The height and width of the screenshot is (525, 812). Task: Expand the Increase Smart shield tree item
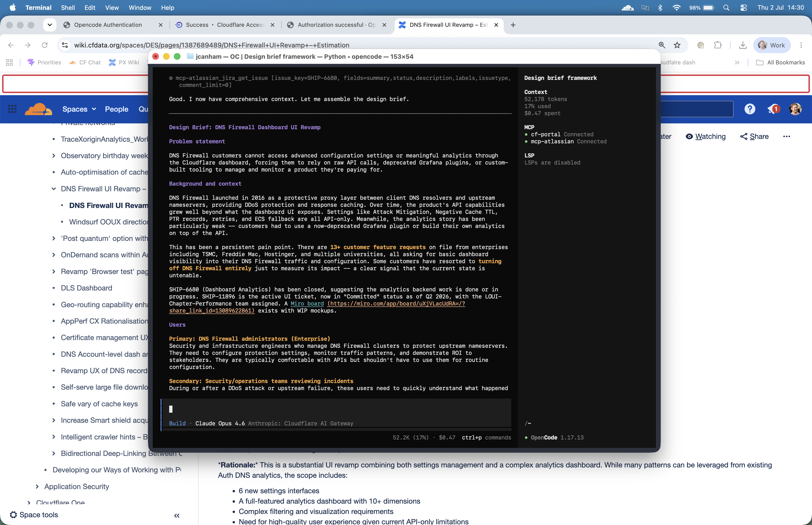pyautogui.click(x=54, y=420)
